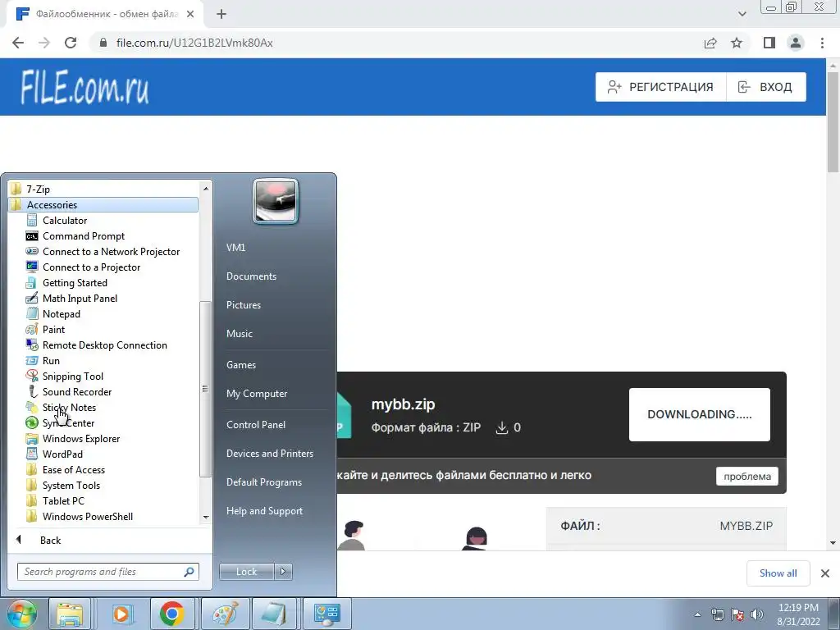Click the Lock button
Screen dimensions: 840x630
[246, 572]
